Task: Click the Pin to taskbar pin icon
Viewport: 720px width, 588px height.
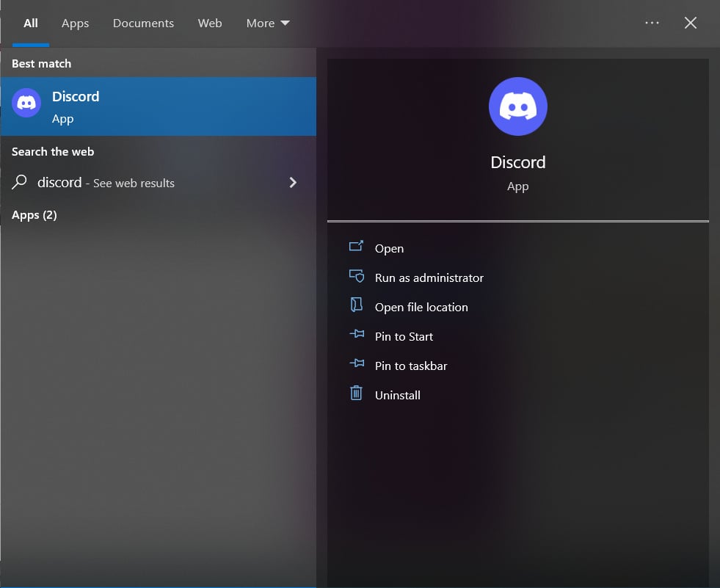Action: tap(357, 365)
